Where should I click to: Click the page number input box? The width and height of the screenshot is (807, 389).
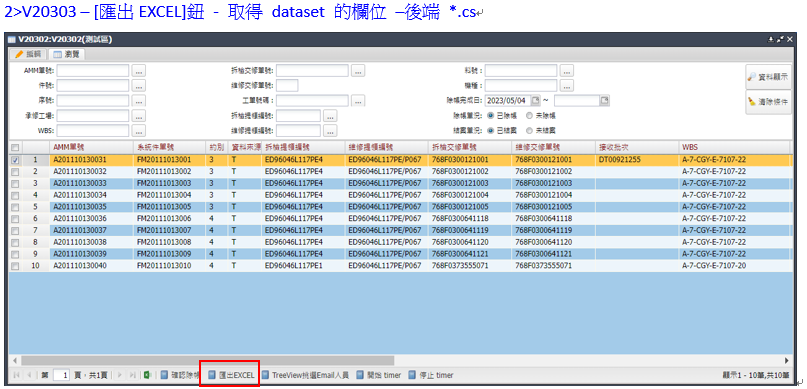(x=61, y=376)
